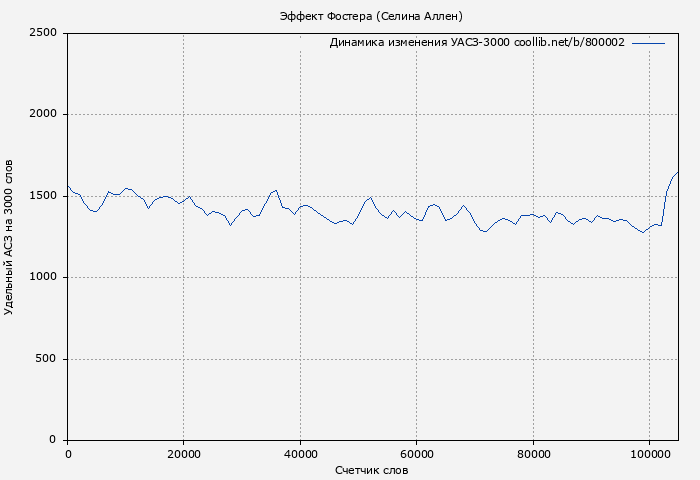
Task: Click the 40000 tick on x-axis
Action: pyautogui.click(x=300, y=454)
